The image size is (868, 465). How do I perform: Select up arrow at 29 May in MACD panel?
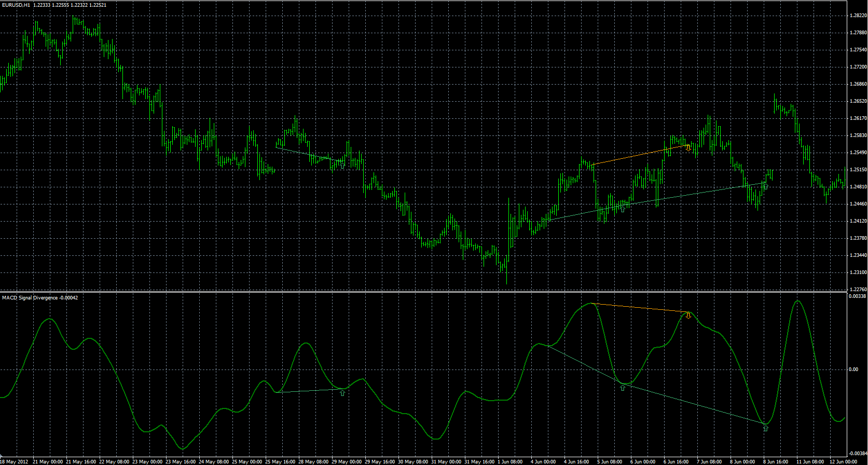coord(342,393)
